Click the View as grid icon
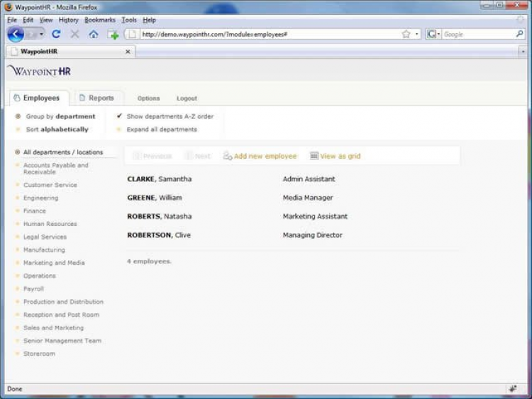Image resolution: width=532 pixels, height=399 pixels. click(314, 156)
